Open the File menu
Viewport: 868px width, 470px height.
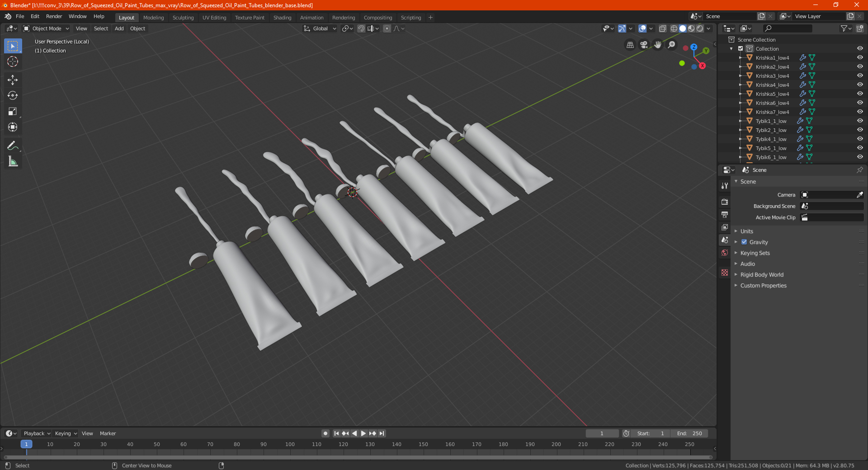(20, 16)
